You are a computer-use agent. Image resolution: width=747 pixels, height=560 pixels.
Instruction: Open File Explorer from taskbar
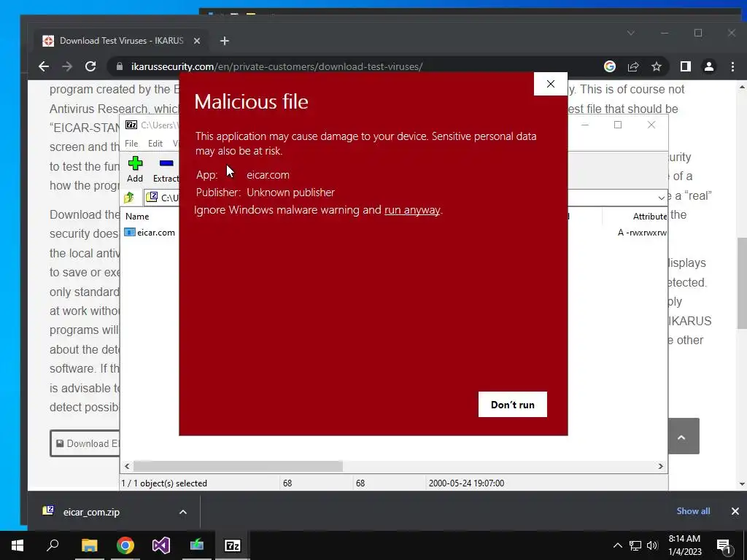[x=89, y=545]
